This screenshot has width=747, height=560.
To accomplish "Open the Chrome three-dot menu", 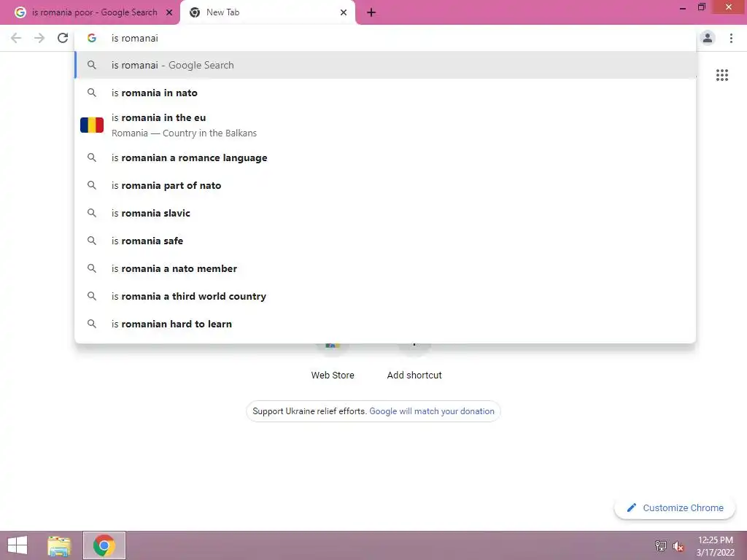I will (x=731, y=38).
